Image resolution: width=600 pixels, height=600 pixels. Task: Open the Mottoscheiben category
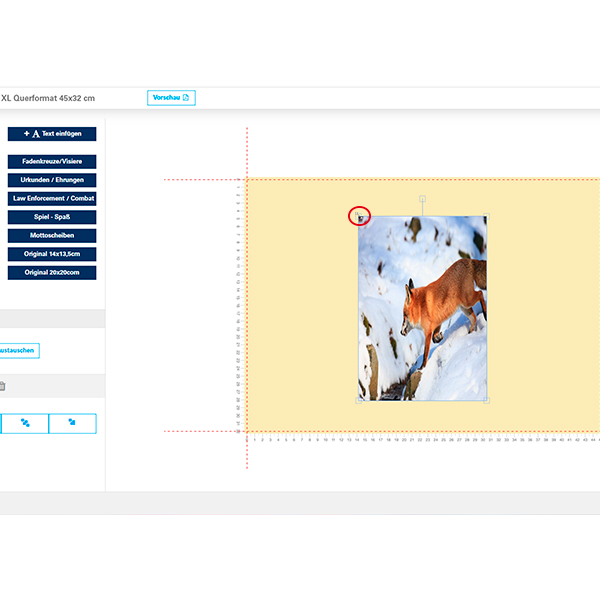pos(52,235)
